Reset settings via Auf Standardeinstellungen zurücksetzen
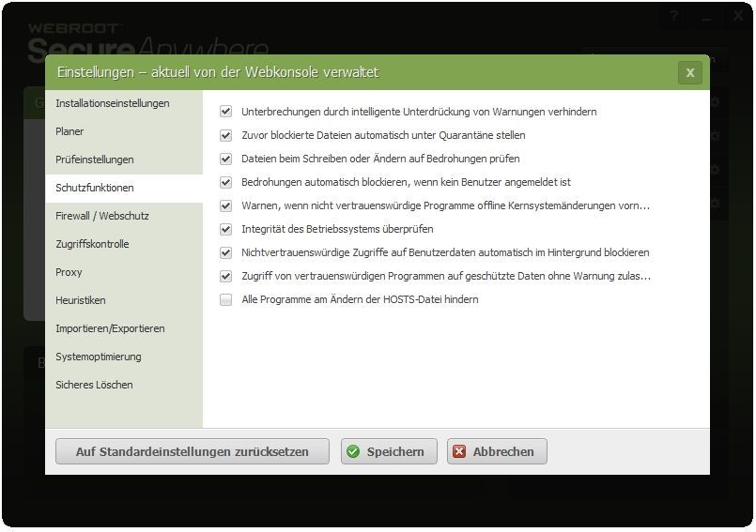This screenshot has width=756, height=532. pyautogui.click(x=193, y=451)
